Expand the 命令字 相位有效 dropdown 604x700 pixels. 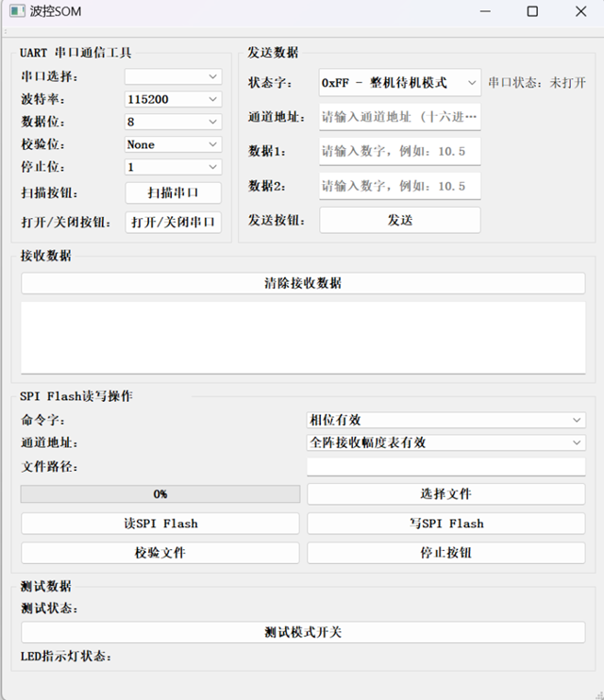pos(445,420)
